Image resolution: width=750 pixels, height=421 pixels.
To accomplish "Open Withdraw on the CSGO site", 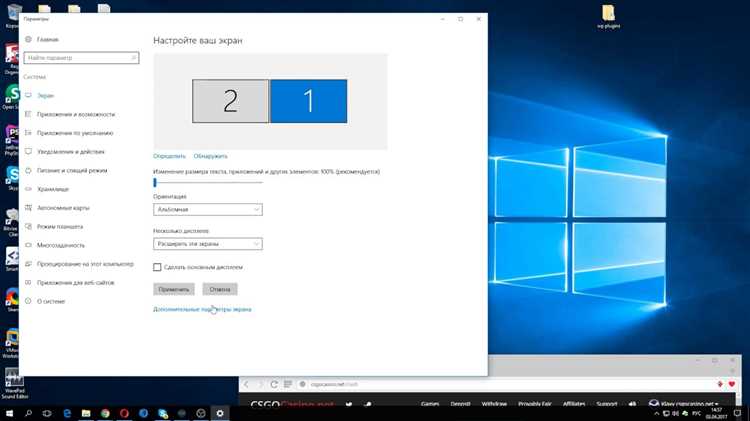I will tap(494, 404).
